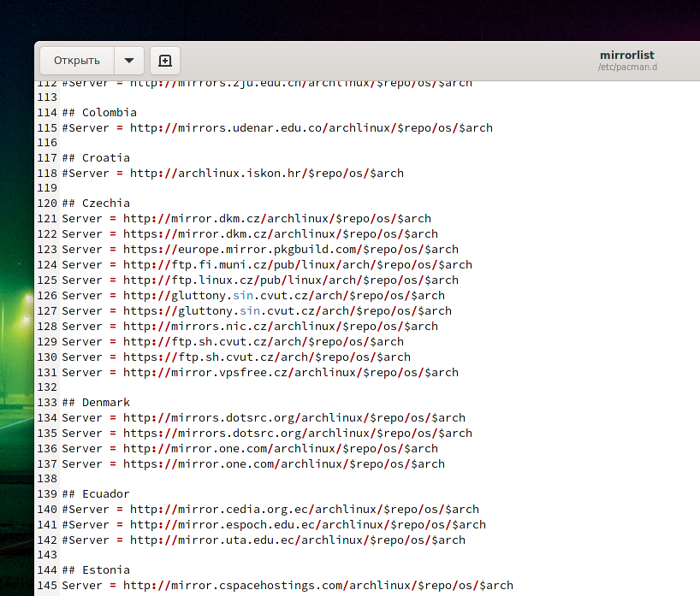Screen dimensions: 700x596
Task: Click the archlinux.iskon.hr server line
Action: coord(232,174)
